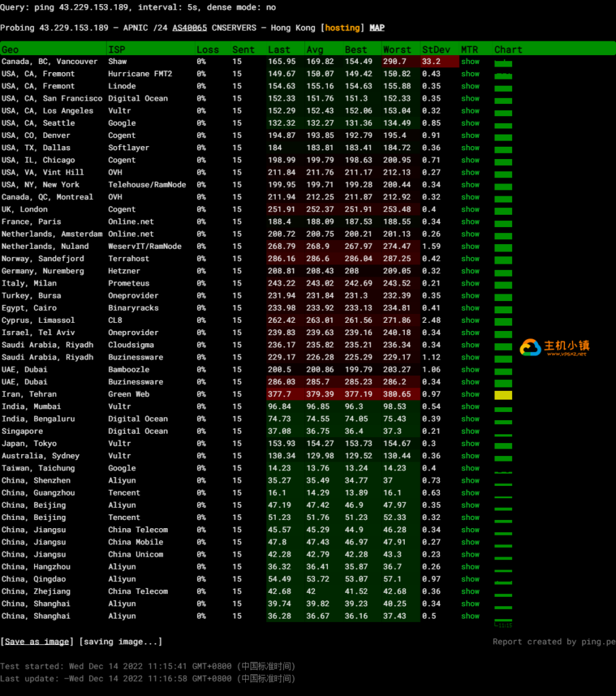The width and height of the screenshot is (616, 696).
Task: Show MTR for Canada Vancouver Shaw
Action: click(470, 61)
